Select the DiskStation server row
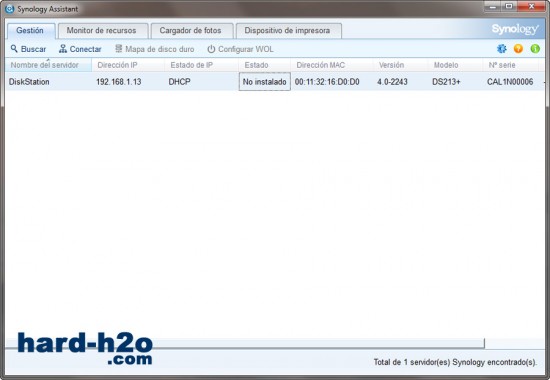This screenshot has width=550, height=380. coord(275,82)
